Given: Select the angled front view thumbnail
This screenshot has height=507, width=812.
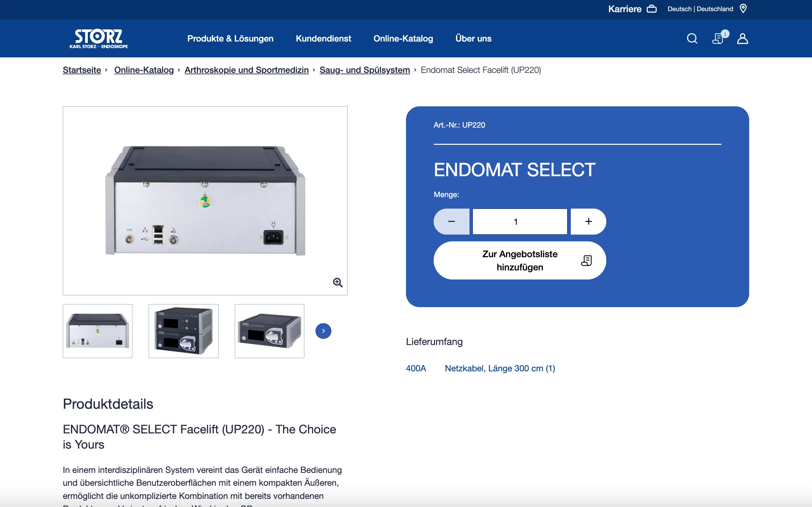Looking at the screenshot, I should tap(270, 331).
